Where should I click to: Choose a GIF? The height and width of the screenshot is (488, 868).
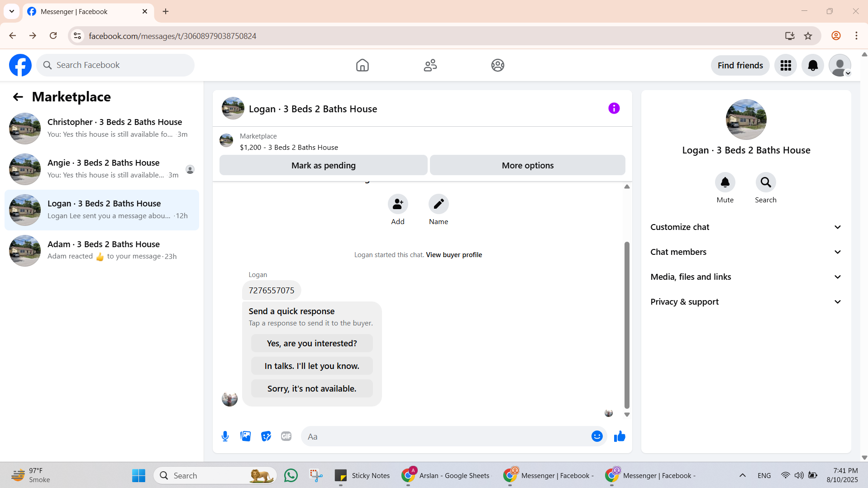point(286,436)
